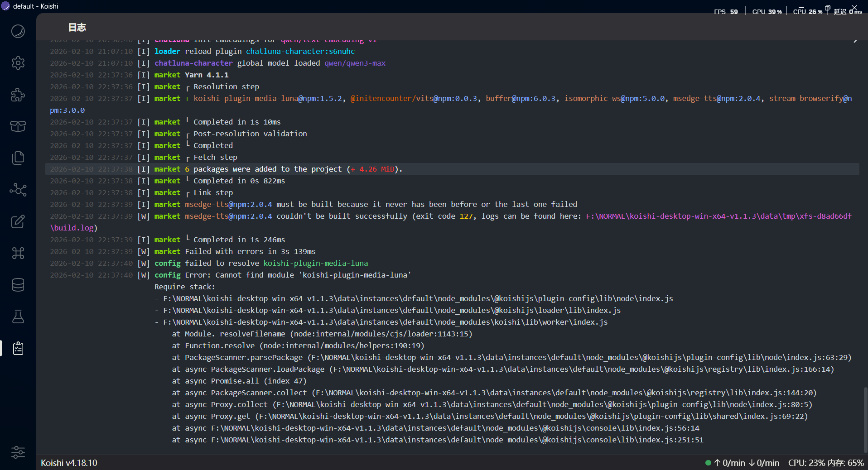Viewport: 868px width, 470px height.
Task: Click the '\build.log' path text in log
Action: 72,228
